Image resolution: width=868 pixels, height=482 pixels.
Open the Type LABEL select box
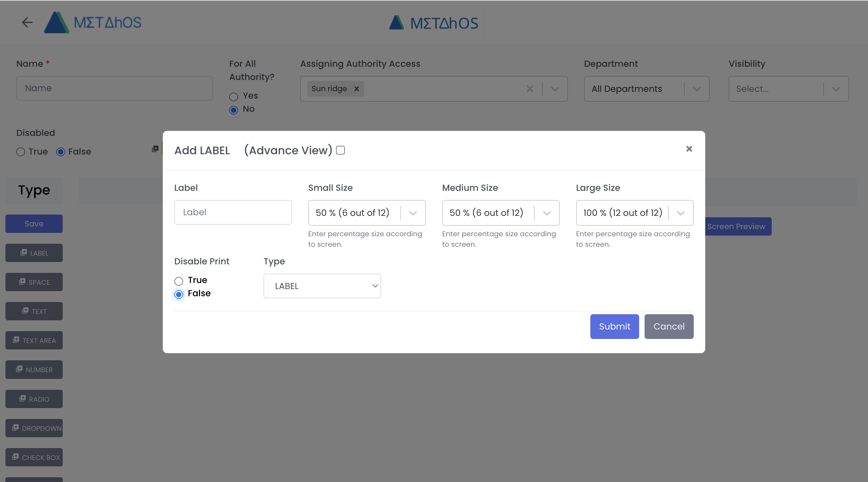coord(322,286)
